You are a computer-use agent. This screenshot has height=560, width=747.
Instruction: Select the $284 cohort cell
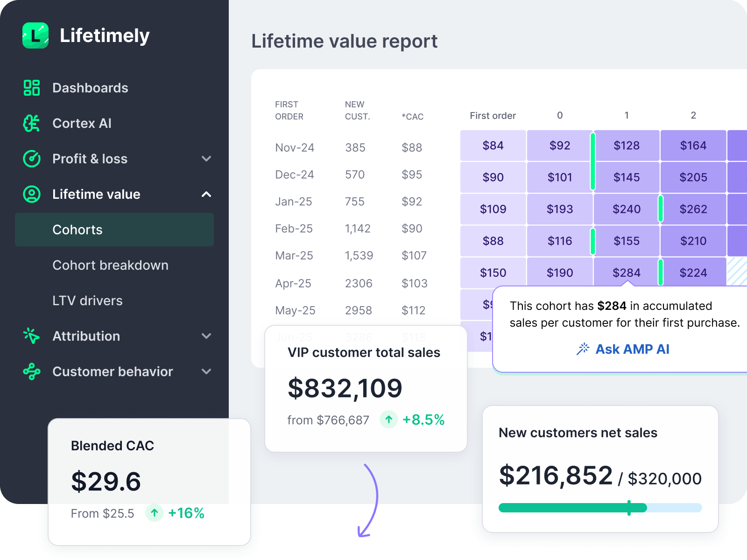627,273
